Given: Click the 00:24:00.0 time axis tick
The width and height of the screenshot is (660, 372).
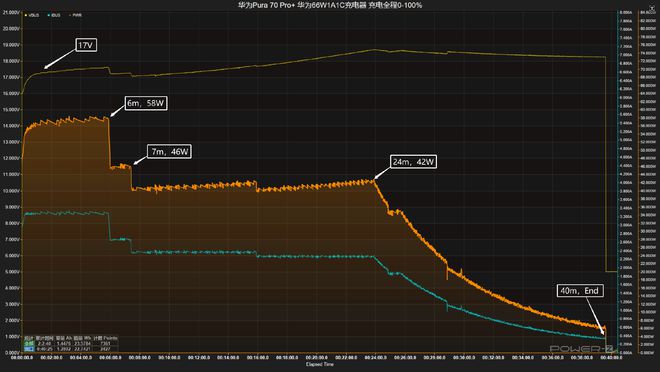Looking at the screenshot, I should click(x=375, y=358).
